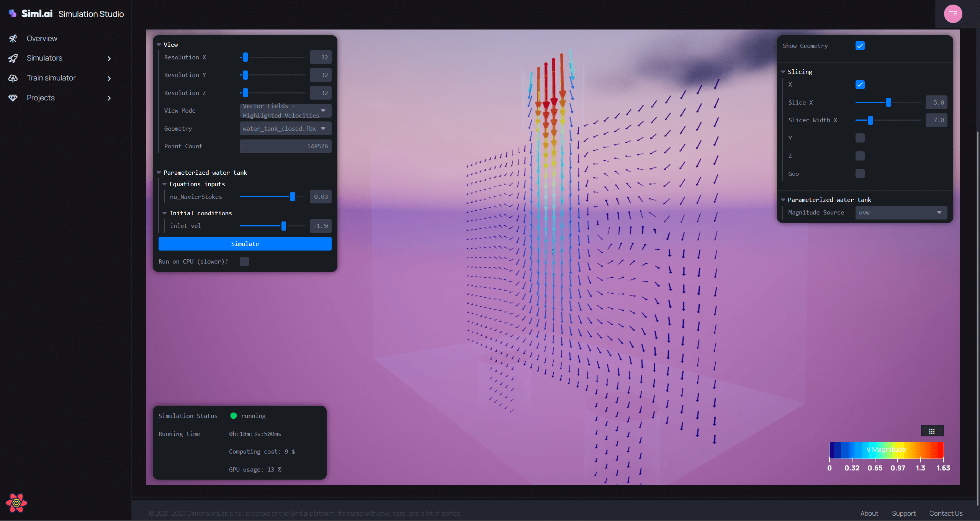Viewport: 980px width, 521px height.
Task: Toggle the Show Geometry checkbox
Action: point(860,45)
